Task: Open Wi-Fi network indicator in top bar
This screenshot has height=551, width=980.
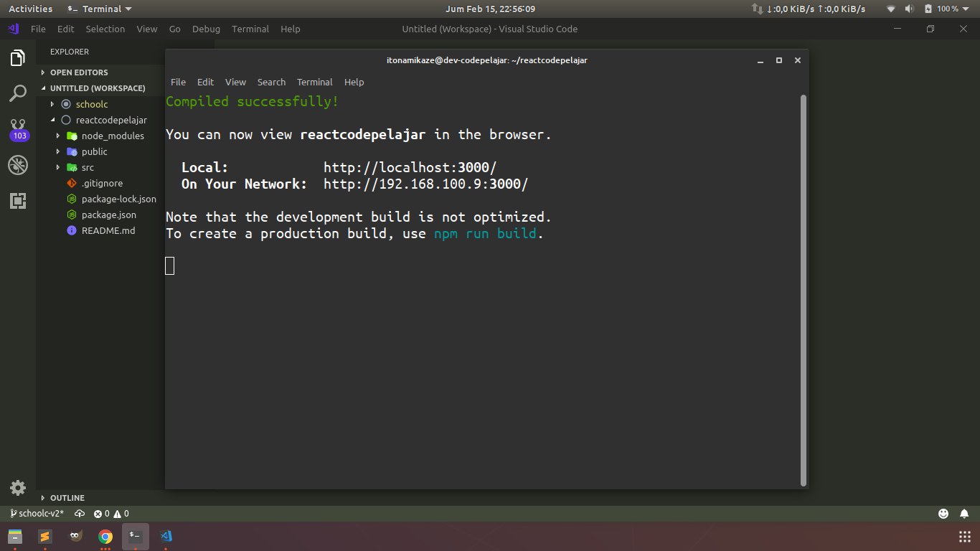Action: click(891, 9)
